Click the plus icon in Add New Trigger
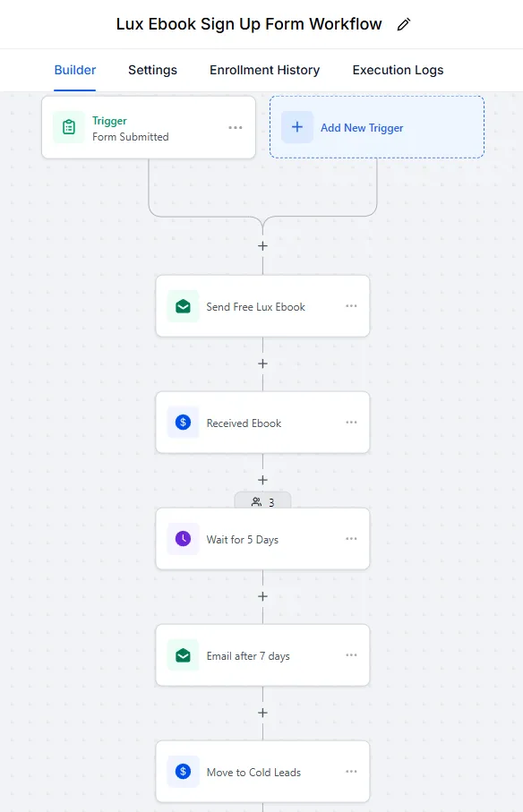The width and height of the screenshot is (523, 812). click(297, 127)
